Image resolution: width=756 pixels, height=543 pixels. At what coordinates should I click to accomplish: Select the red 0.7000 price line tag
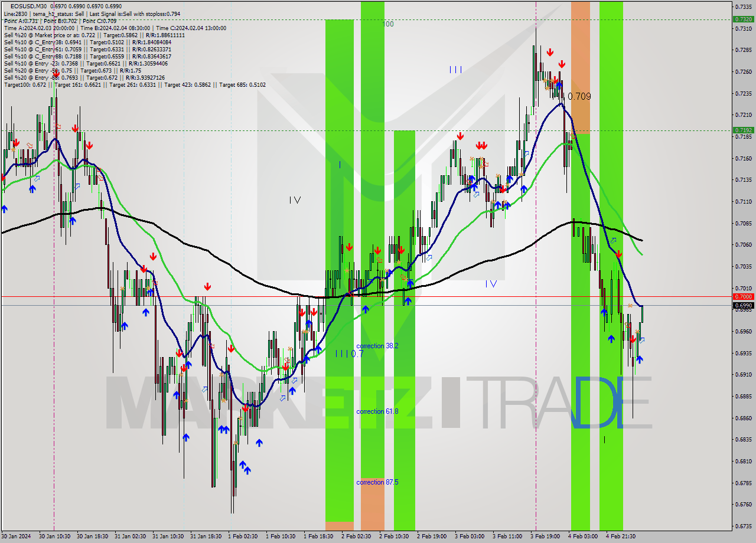point(742,296)
